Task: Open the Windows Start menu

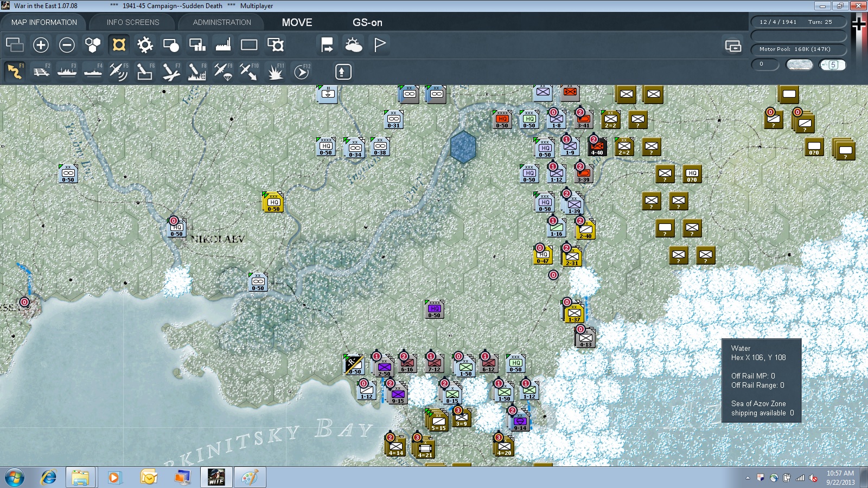Action: coord(14,478)
